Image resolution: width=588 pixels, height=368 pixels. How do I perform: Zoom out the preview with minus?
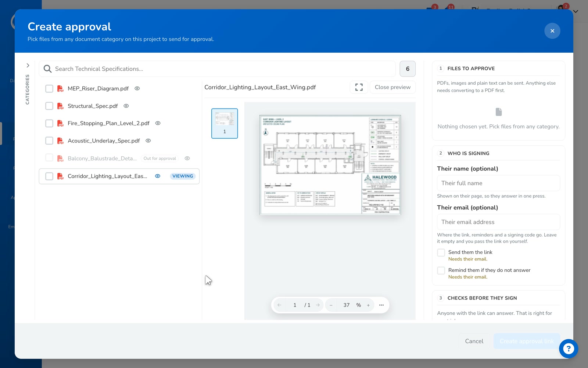click(x=331, y=305)
